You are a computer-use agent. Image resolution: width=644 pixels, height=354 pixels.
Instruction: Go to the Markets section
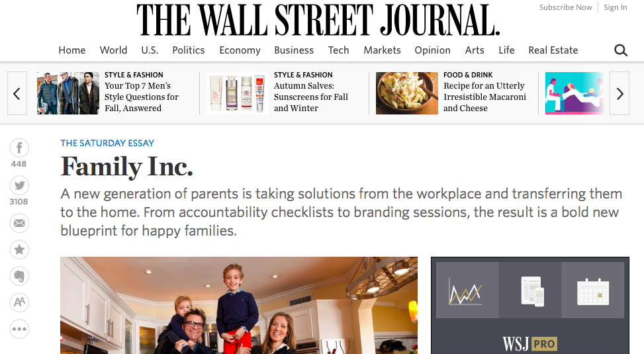382,50
